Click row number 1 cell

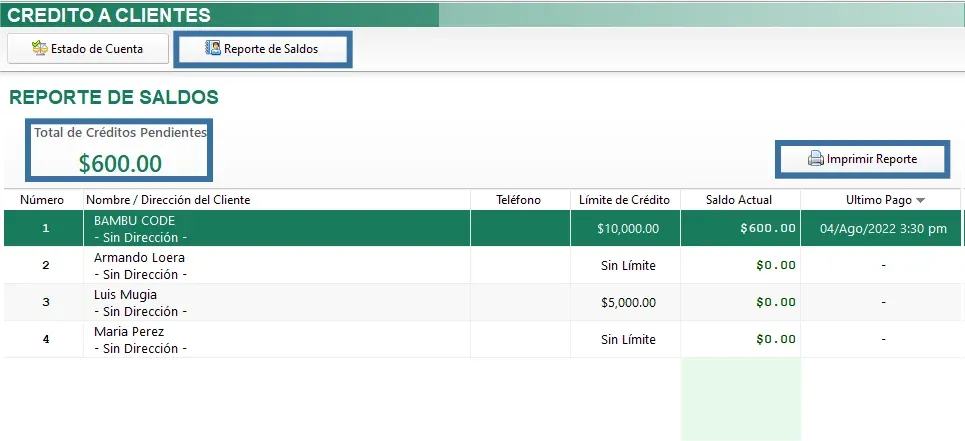pyautogui.click(x=45, y=228)
